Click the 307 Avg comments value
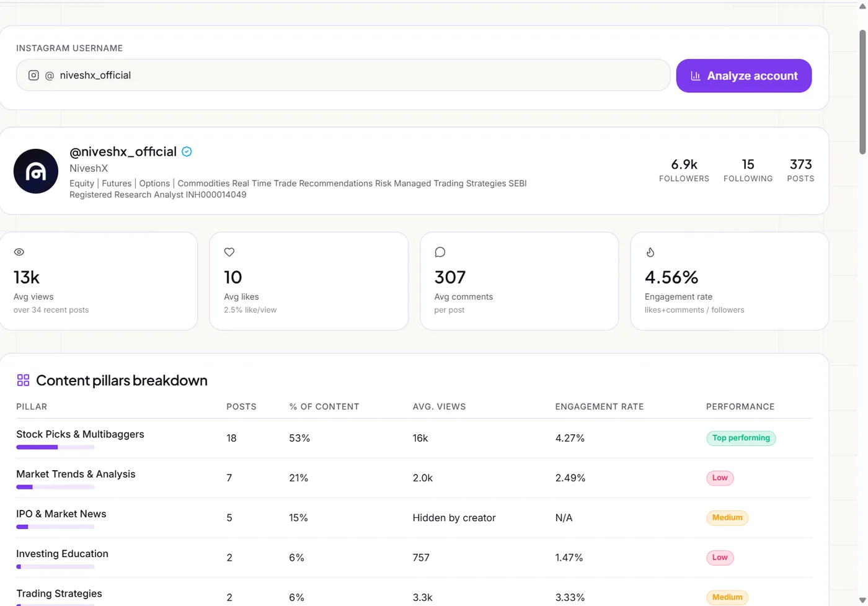The image size is (868, 606). [x=450, y=277]
